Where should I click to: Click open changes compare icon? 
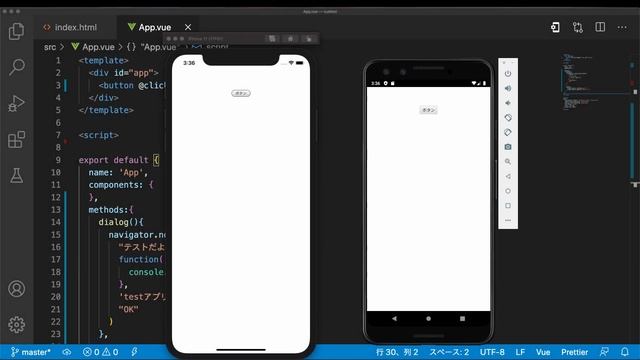point(578,27)
